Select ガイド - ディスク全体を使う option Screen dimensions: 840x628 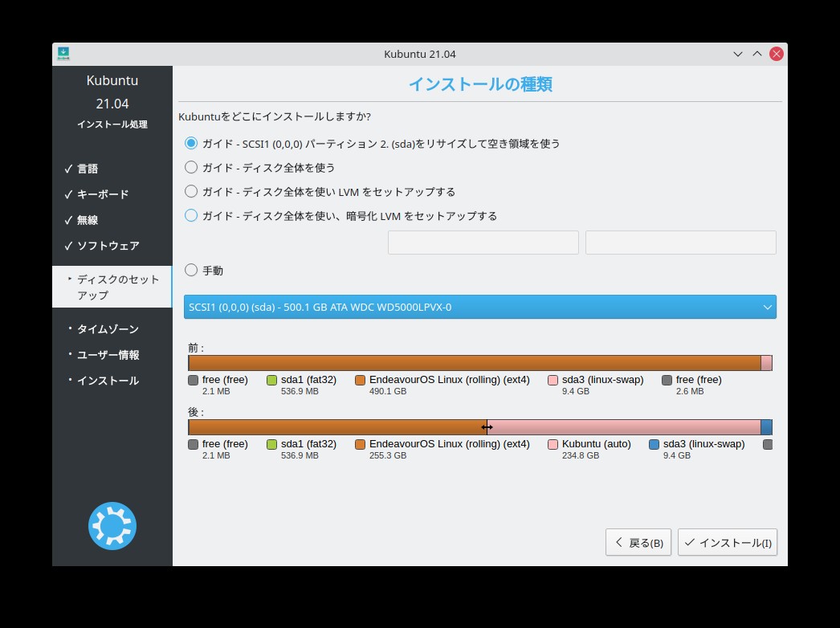(x=191, y=168)
